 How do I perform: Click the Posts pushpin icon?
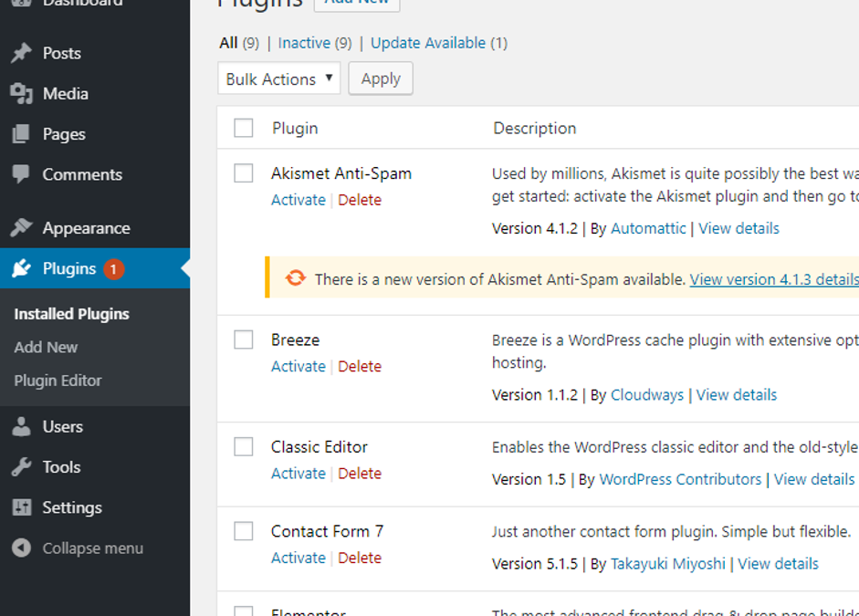tap(21, 53)
